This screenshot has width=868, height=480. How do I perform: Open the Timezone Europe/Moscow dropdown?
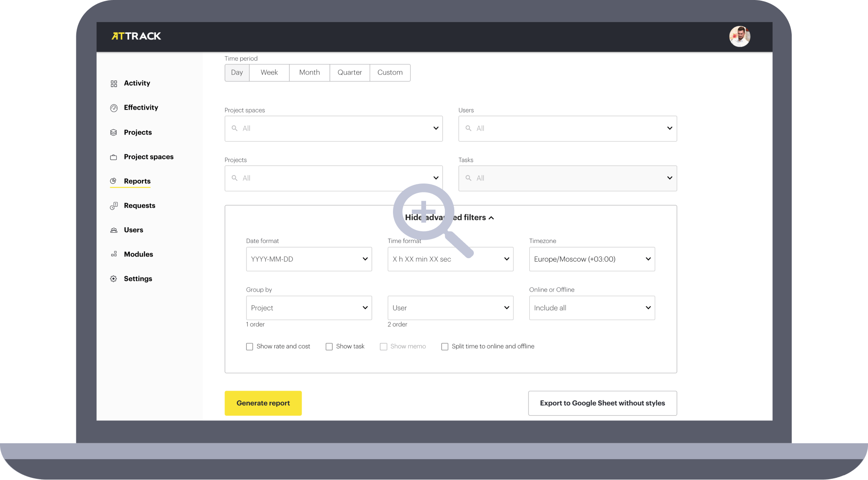point(592,259)
